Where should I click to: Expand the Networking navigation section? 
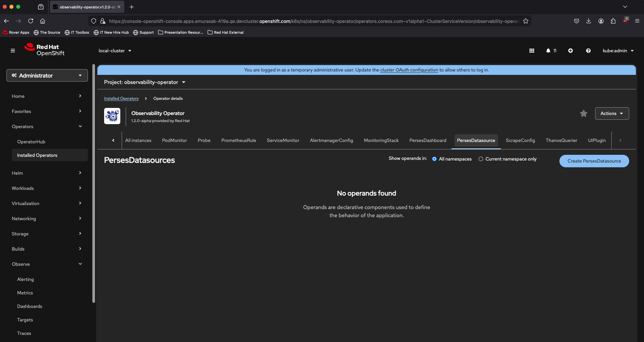(47, 219)
